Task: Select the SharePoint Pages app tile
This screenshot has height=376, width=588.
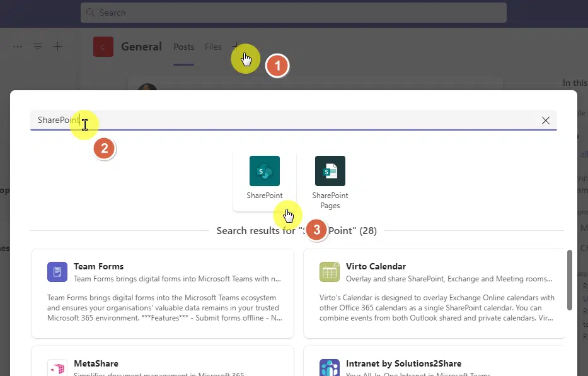Action: [x=330, y=182]
